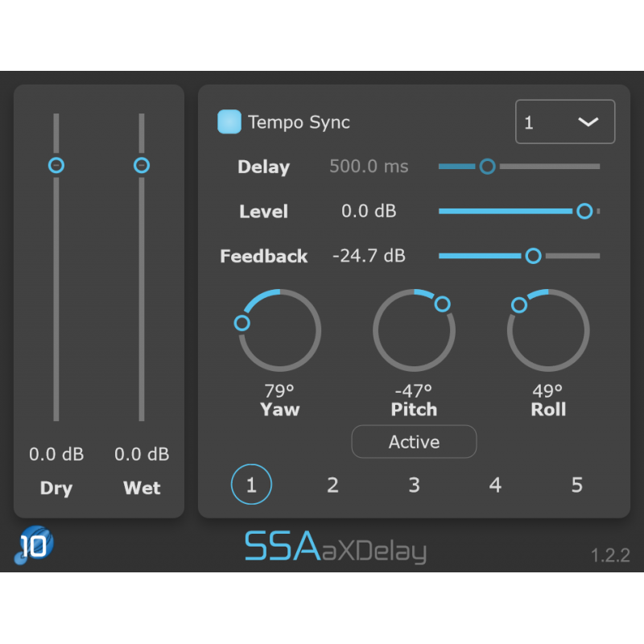The image size is (644, 644).
Task: Toggle Tempo Sync on
Action: click(x=229, y=122)
